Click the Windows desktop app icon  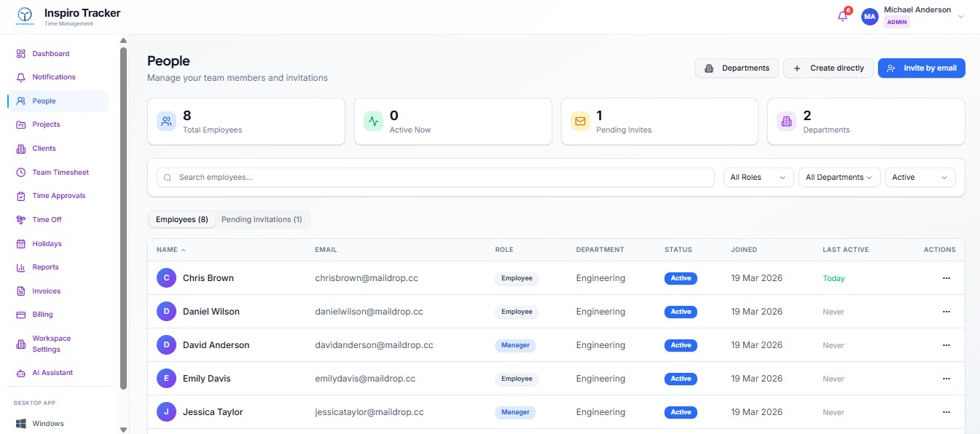click(21, 424)
